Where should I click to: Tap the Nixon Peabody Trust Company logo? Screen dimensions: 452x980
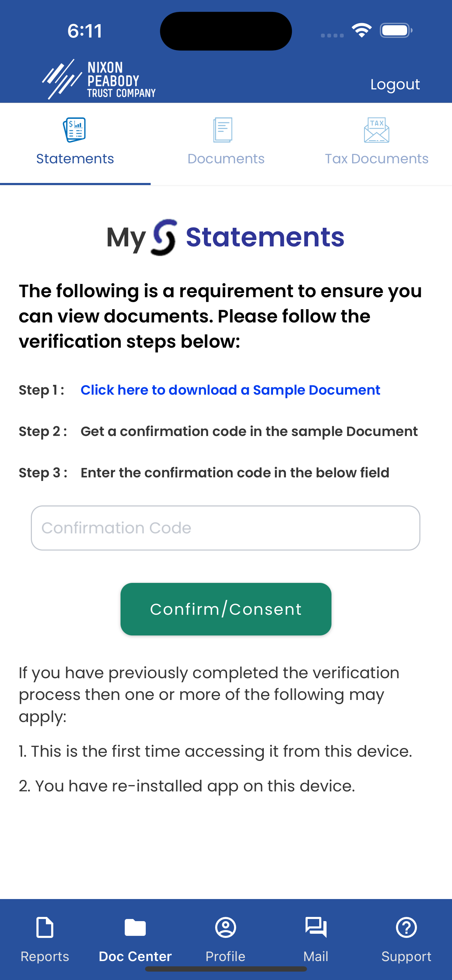click(x=99, y=79)
